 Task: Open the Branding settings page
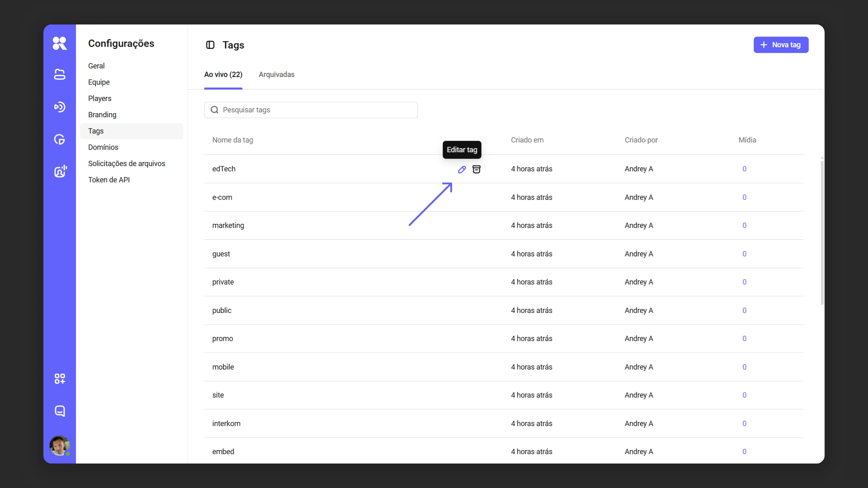pyautogui.click(x=102, y=115)
